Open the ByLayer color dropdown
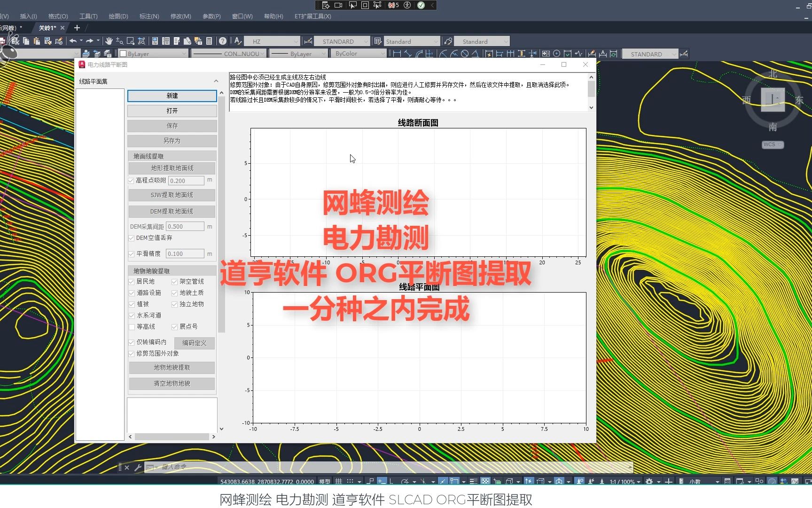812x508 pixels. coord(153,54)
